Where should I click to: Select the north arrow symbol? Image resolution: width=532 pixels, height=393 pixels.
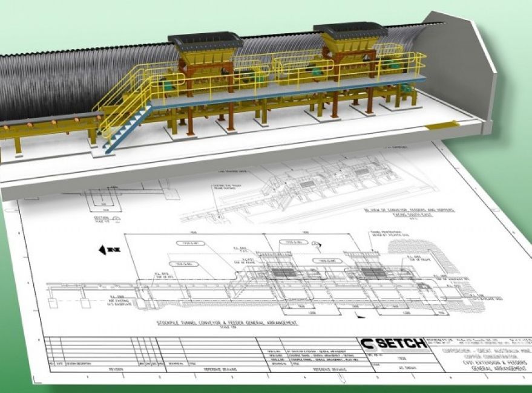103,250
